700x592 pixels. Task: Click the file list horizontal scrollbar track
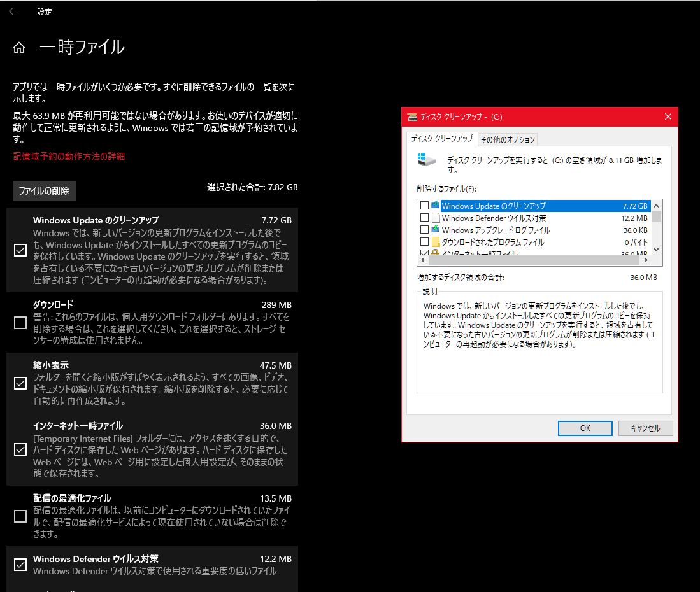(534, 260)
